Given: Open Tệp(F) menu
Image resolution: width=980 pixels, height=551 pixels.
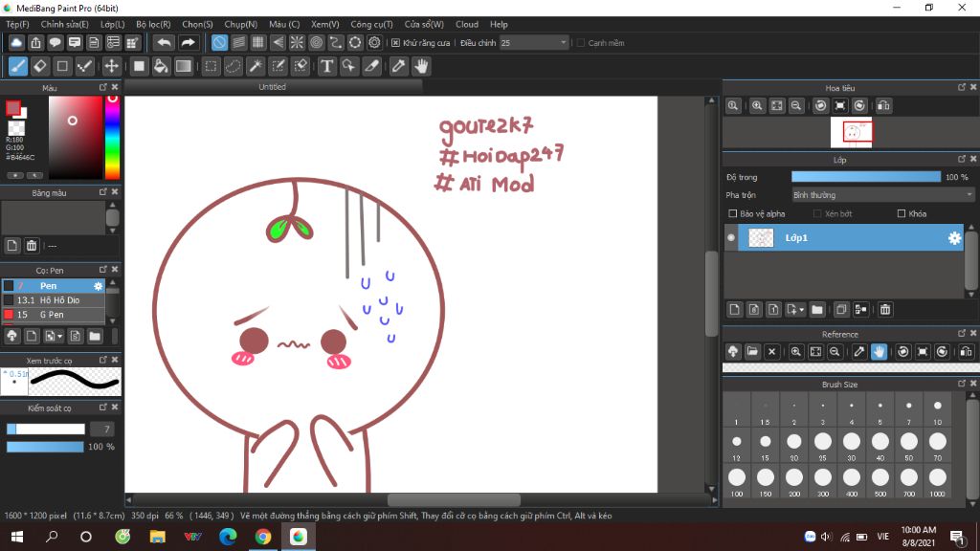Looking at the screenshot, I should tap(17, 24).
